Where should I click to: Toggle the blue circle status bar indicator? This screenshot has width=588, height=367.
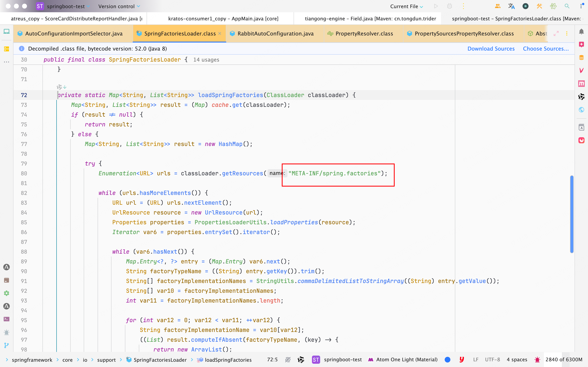click(447, 359)
